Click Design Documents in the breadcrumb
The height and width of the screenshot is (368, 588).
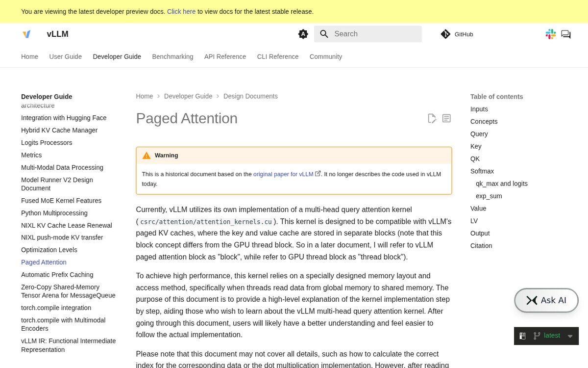point(250,96)
